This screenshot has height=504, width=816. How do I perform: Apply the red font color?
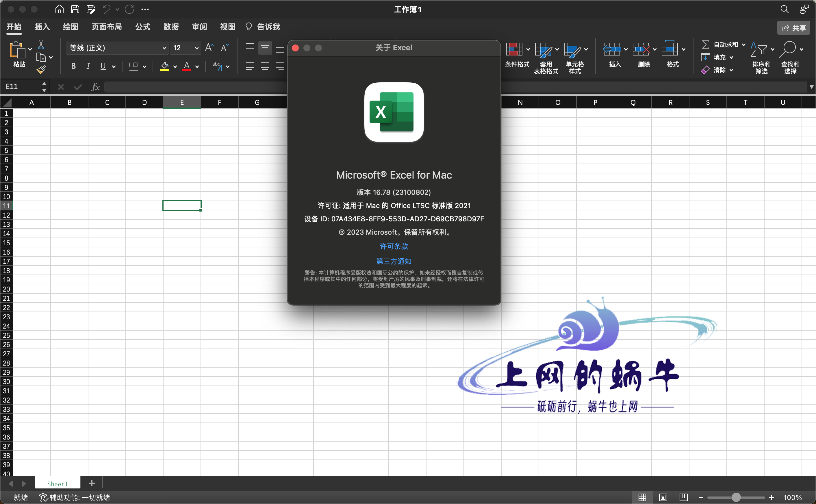(x=187, y=66)
